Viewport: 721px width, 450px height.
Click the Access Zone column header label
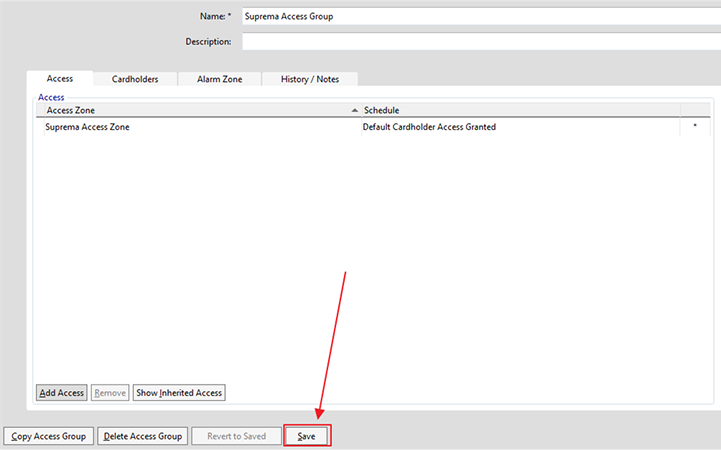(71, 110)
